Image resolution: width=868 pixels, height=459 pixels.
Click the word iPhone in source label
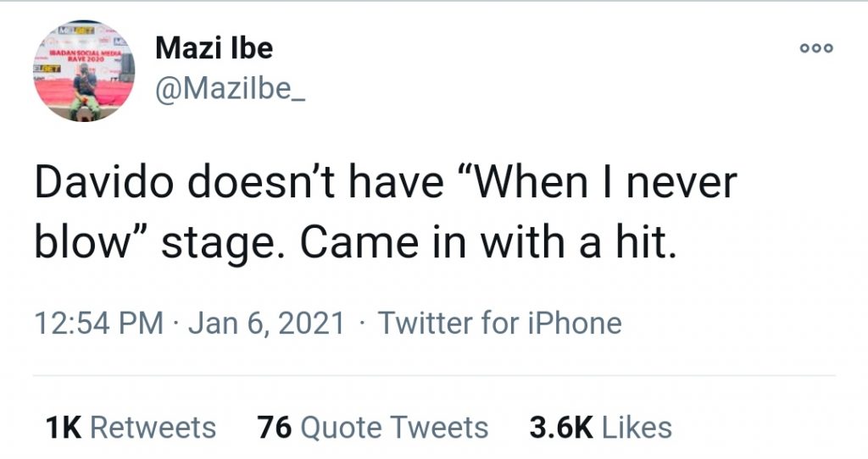click(575, 323)
